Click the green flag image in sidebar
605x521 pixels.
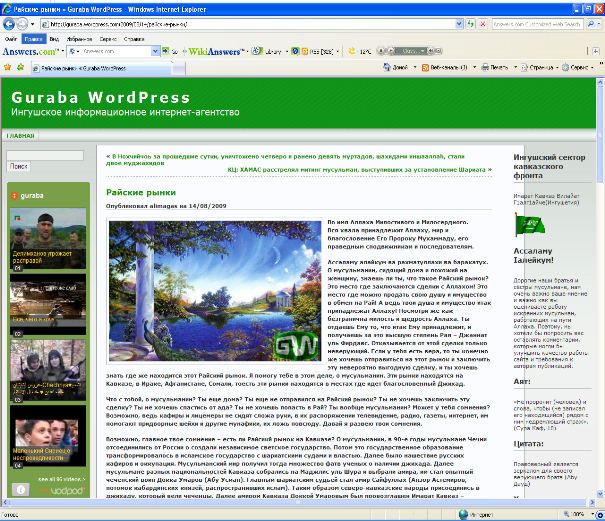[x=529, y=225]
